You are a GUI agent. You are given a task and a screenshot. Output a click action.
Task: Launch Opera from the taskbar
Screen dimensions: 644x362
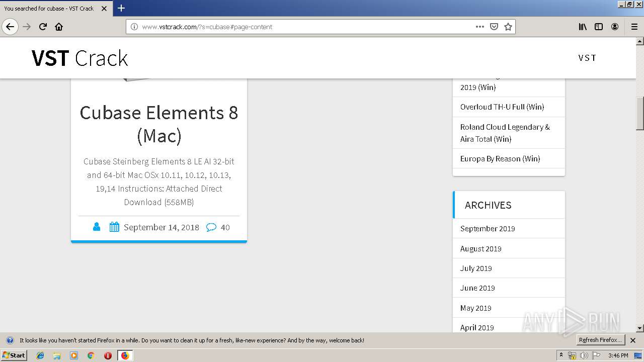108,355
